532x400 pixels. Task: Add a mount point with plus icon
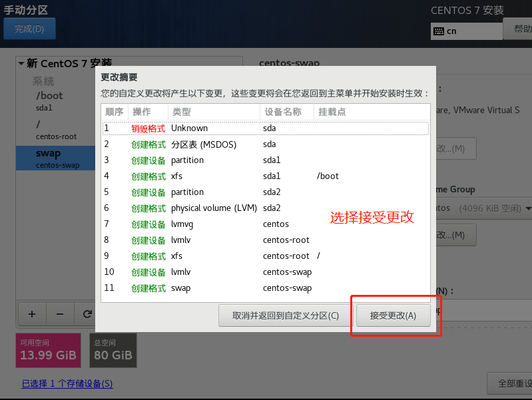(x=32, y=314)
